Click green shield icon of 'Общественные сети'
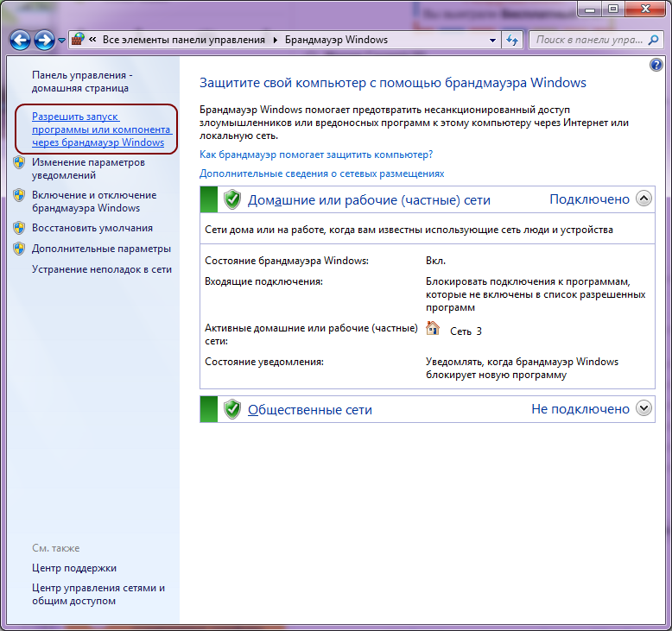The image size is (672, 631). [232, 409]
